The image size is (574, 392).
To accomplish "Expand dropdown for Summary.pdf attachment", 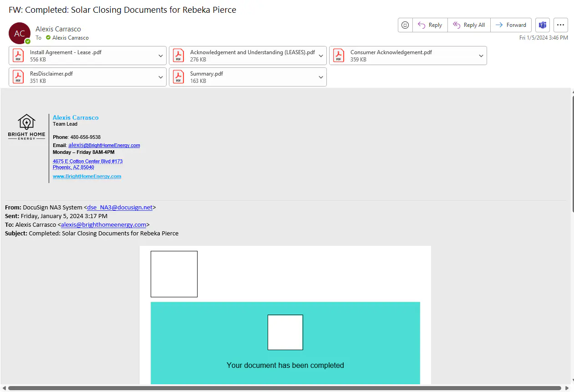I will 321,77.
